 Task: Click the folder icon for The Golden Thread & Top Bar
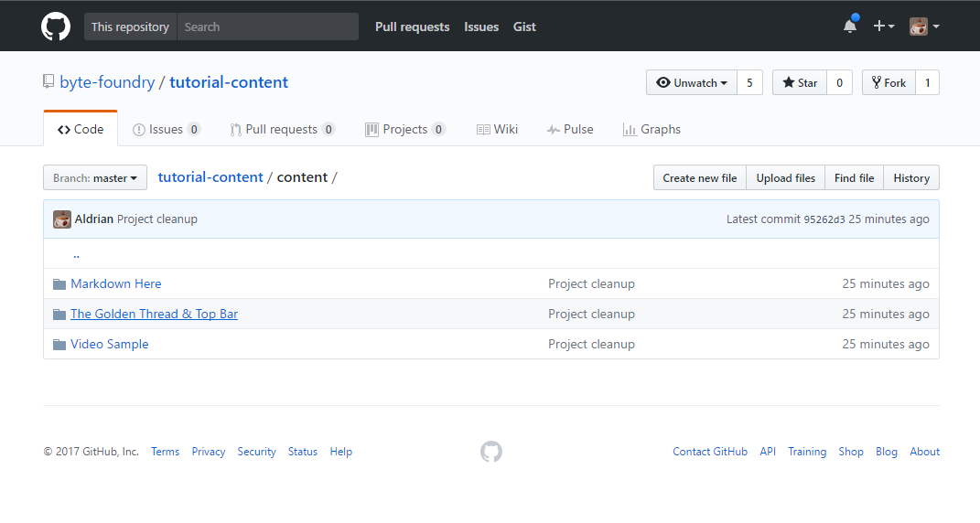coord(59,315)
